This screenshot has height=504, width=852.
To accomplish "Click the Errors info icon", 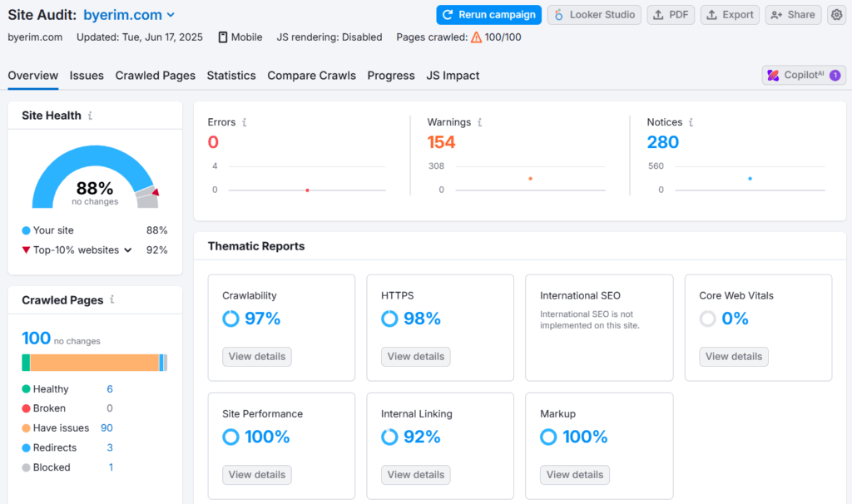I will (245, 122).
